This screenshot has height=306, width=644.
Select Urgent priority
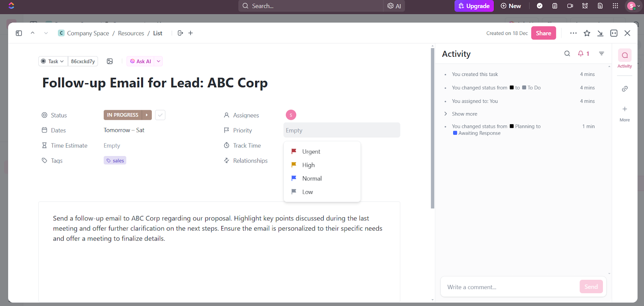[x=322, y=152]
